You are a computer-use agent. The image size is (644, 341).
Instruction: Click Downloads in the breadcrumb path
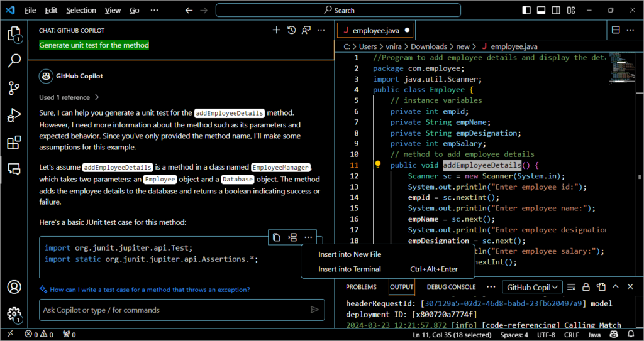pos(429,46)
